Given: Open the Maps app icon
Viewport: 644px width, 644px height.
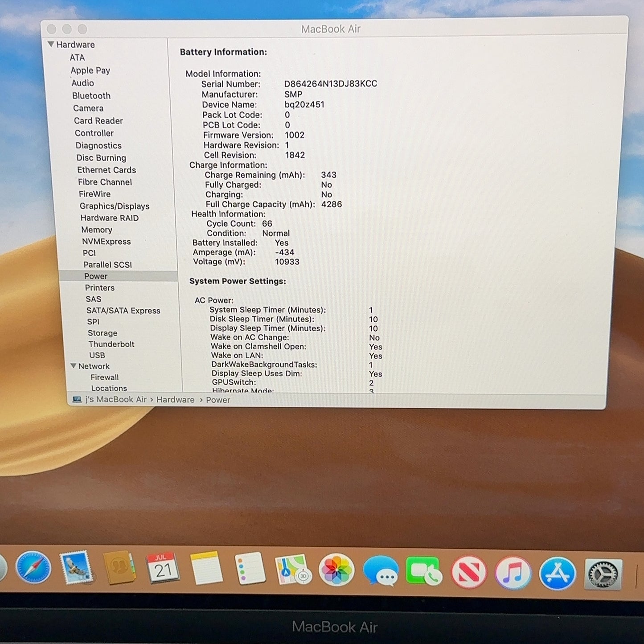Looking at the screenshot, I should point(293,570).
